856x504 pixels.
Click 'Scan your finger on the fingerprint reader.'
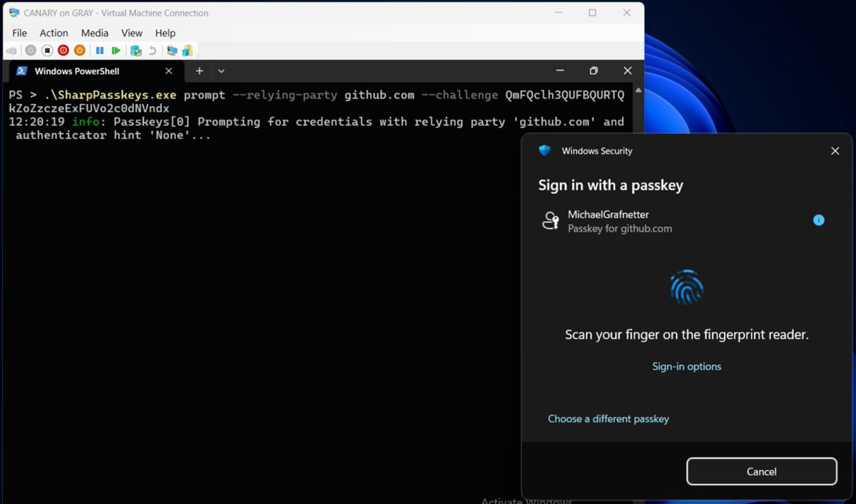coord(687,334)
